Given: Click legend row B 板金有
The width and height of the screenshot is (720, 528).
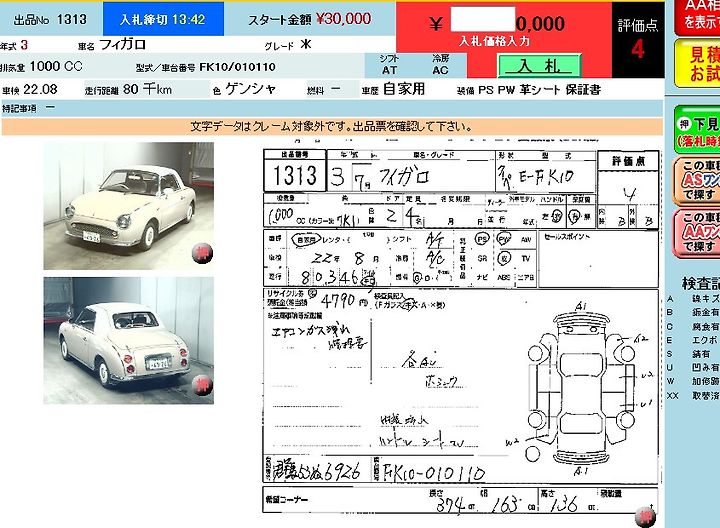Looking at the screenshot, I should coord(693,312).
